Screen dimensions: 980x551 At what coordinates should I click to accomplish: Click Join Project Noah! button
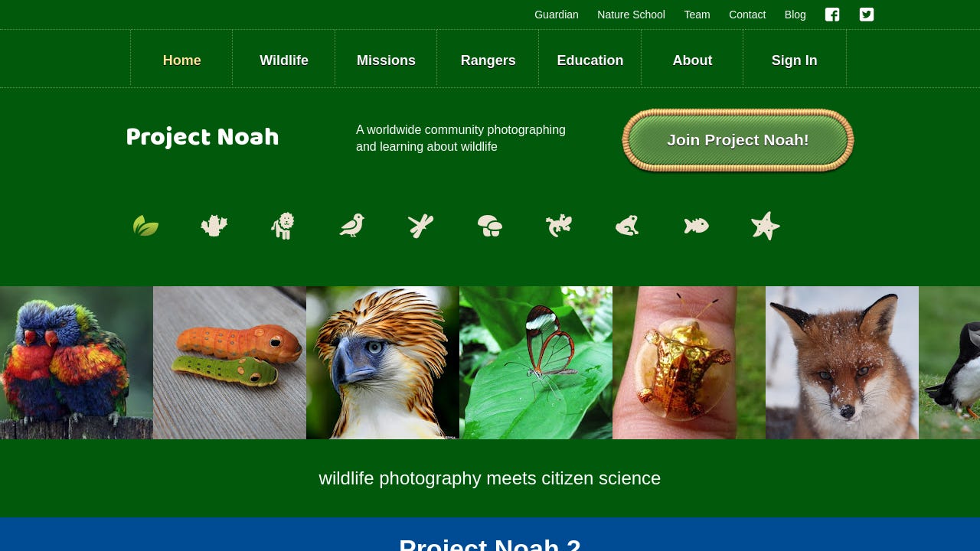[x=738, y=140]
